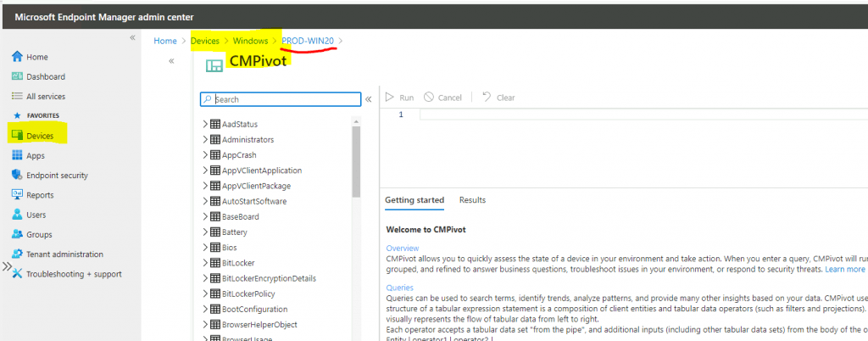Select Battery in the entity list
The image size is (868, 341).
tap(235, 232)
